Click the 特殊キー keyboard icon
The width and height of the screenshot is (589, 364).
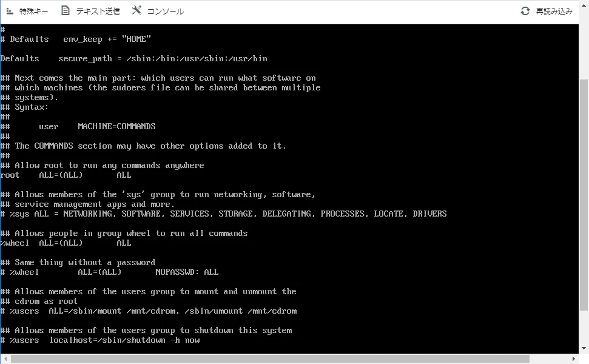10,12
